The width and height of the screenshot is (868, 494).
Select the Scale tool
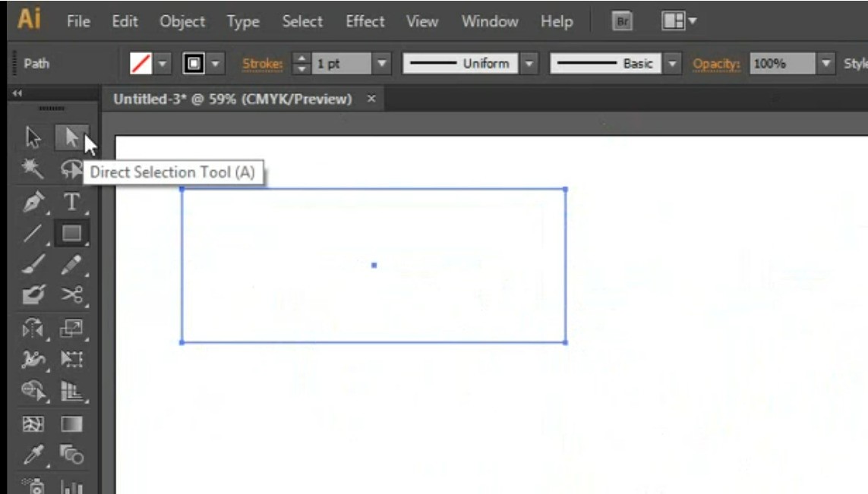click(x=71, y=329)
